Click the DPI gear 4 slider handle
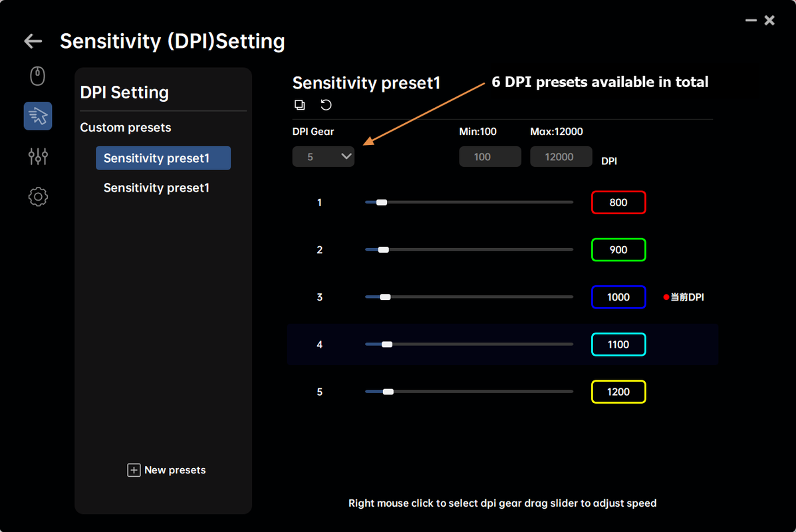 coord(387,344)
